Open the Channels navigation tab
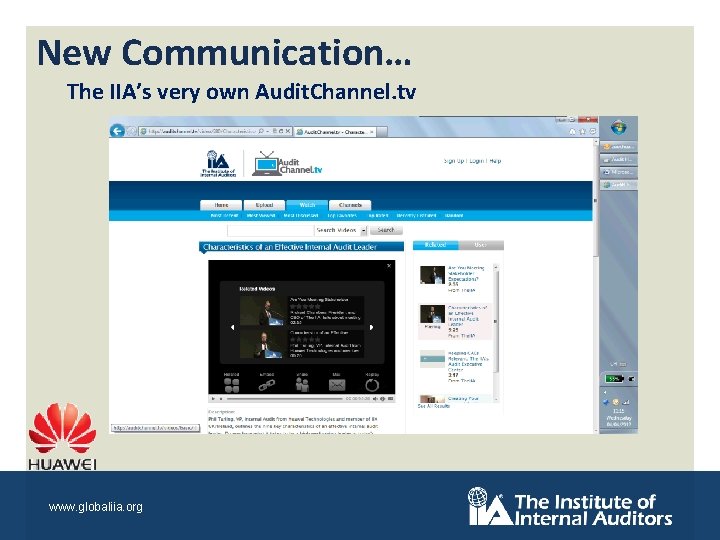Image resolution: width=720 pixels, height=540 pixels. (x=350, y=205)
